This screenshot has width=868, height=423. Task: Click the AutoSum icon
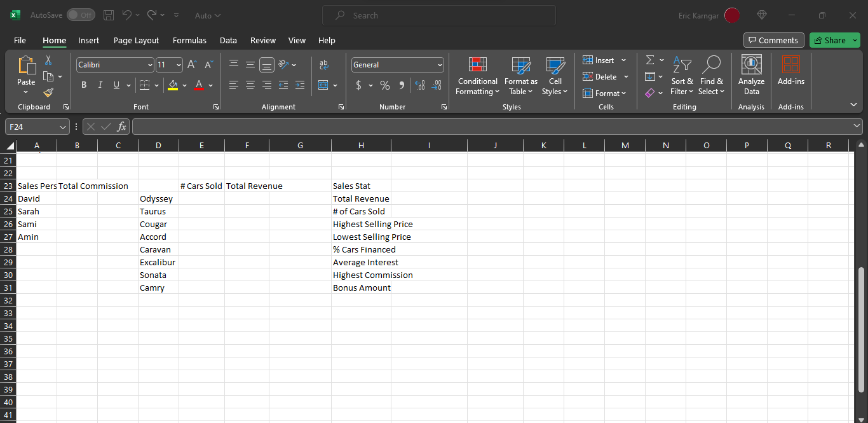coord(649,60)
